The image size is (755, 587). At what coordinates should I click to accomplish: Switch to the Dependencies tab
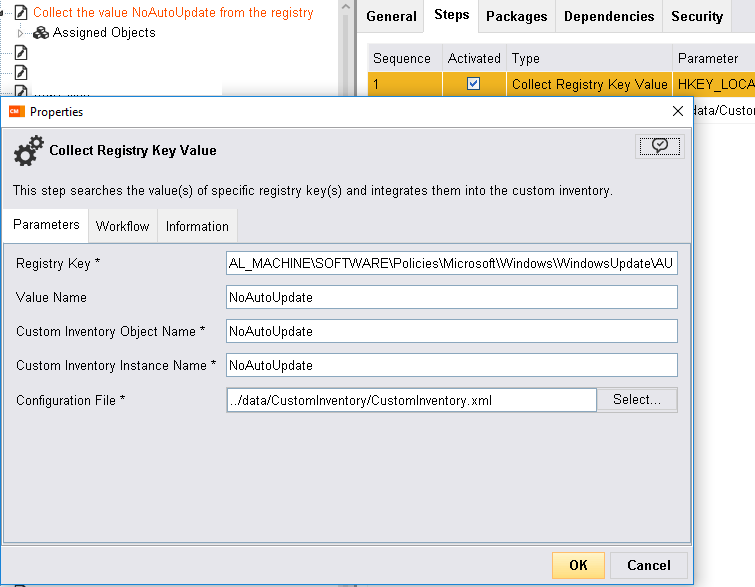609,16
